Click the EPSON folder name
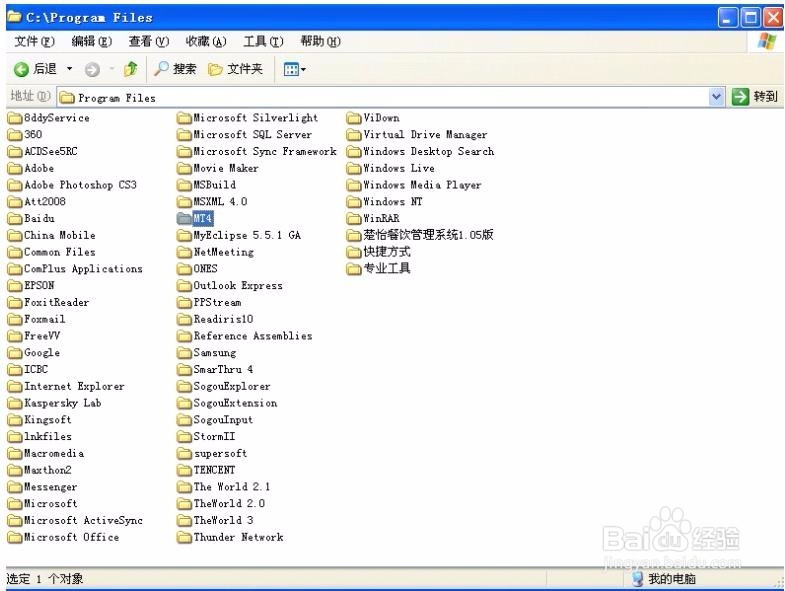 point(39,285)
